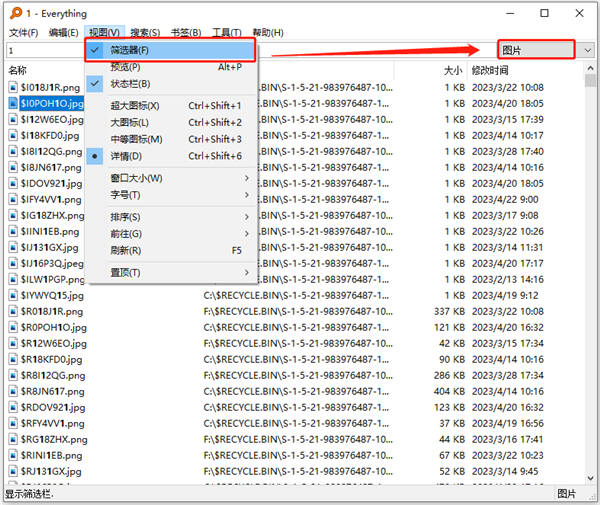600x505 pixels.
Task: Open the 编辑(E) menu
Action: tap(64, 33)
